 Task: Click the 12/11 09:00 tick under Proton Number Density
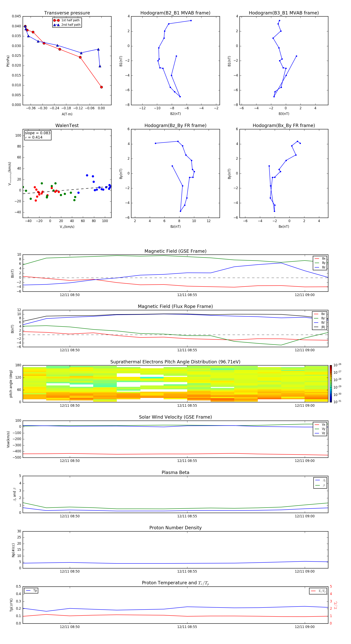point(305,571)
